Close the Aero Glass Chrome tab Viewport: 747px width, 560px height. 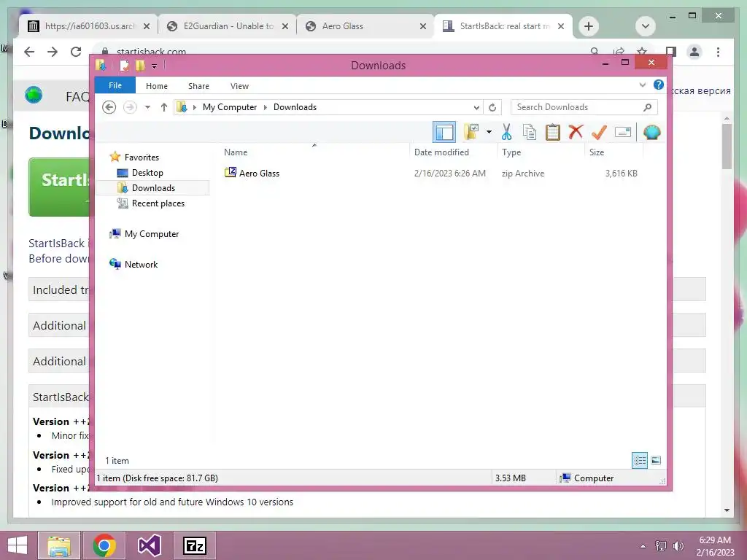click(x=422, y=27)
